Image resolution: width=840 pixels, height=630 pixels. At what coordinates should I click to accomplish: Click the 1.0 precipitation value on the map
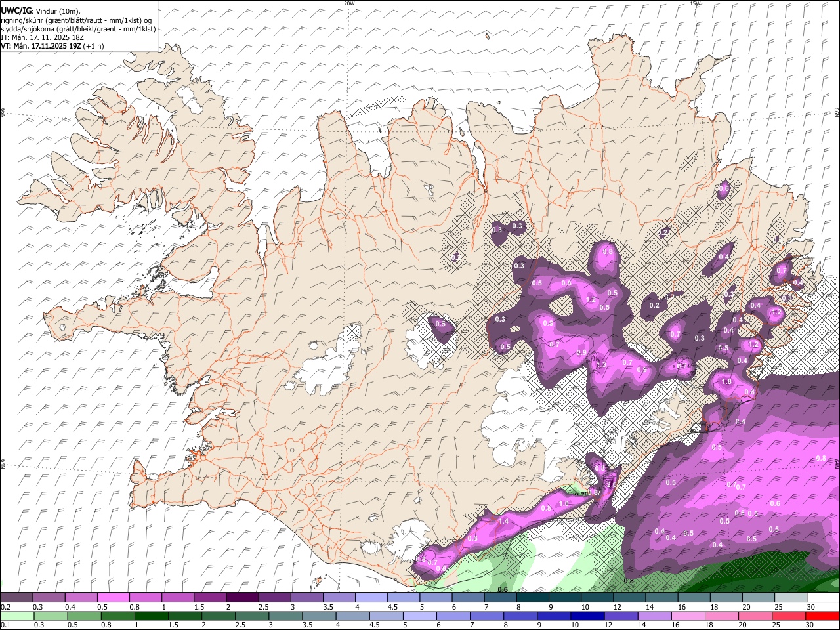564,504
